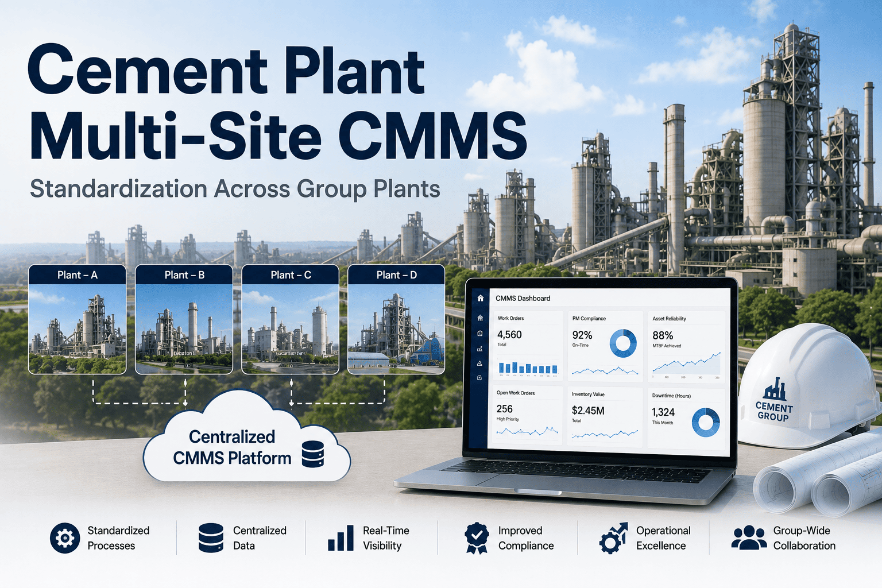Click the Downtime (Hours) donut chart
Viewport: 882px width, 588px height.
[x=706, y=422]
